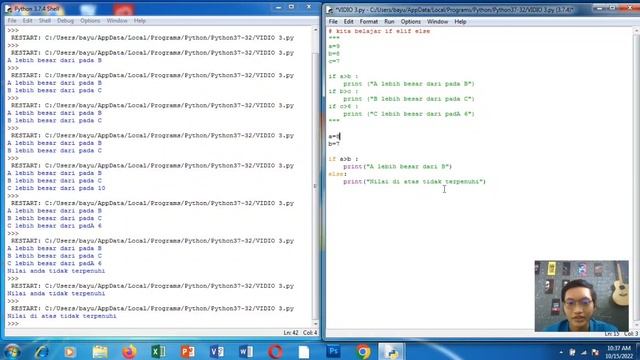The height and width of the screenshot is (360, 640).
Task: Open Word from the taskbar
Action: (246, 351)
